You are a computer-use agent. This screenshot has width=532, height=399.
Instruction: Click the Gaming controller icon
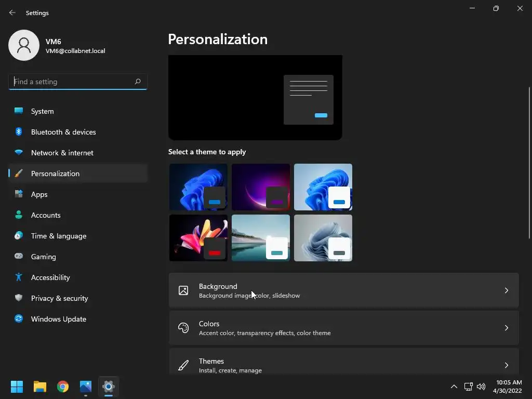coord(19,256)
